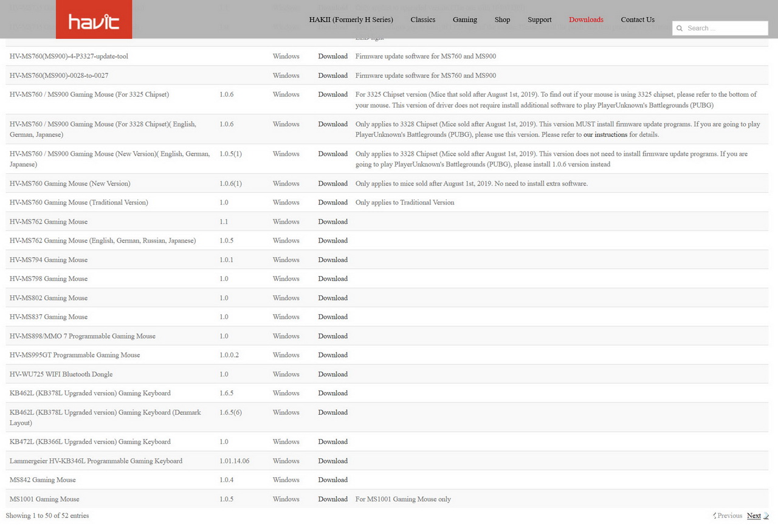Select 'HV-MS898/MMO 7 Programmable Gaming Mouse' text
778x532 pixels.
pyautogui.click(x=83, y=336)
